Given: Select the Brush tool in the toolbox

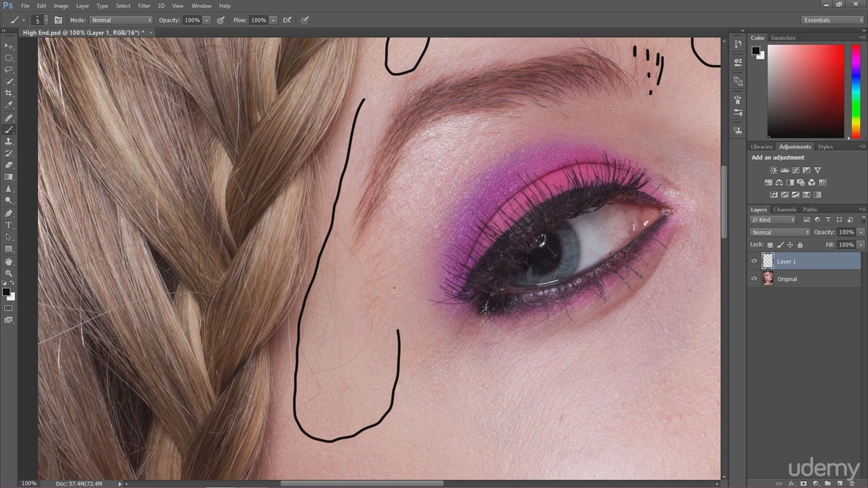Looking at the screenshot, I should click(9, 129).
